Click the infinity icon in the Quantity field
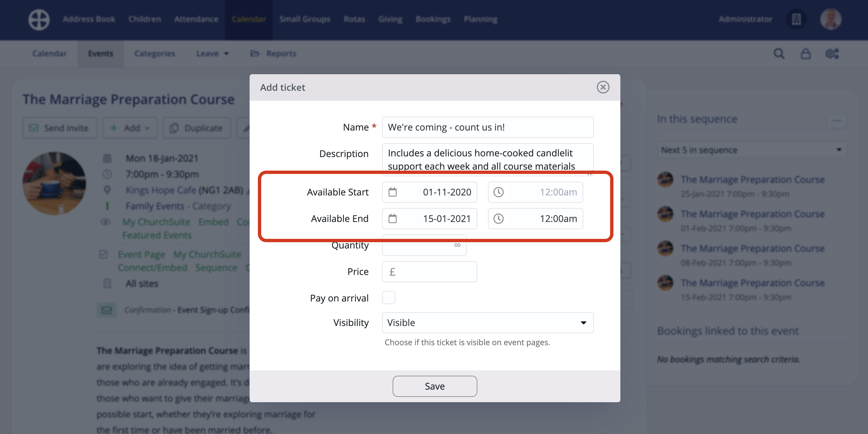 457,245
